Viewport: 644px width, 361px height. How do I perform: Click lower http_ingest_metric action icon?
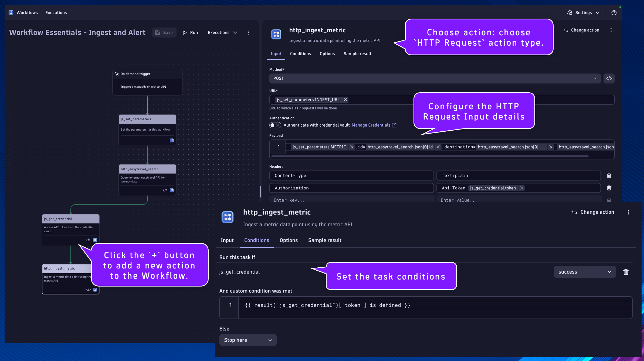227,217
